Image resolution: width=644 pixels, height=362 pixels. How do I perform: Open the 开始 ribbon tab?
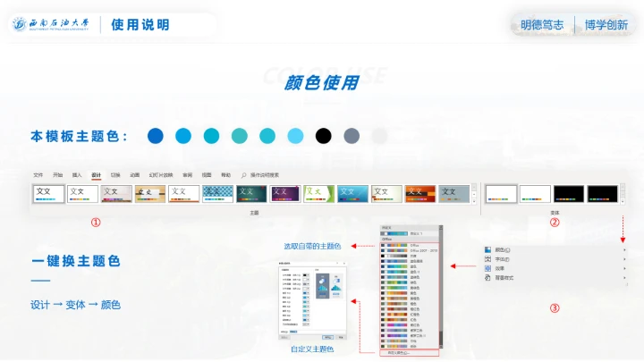pos(57,175)
